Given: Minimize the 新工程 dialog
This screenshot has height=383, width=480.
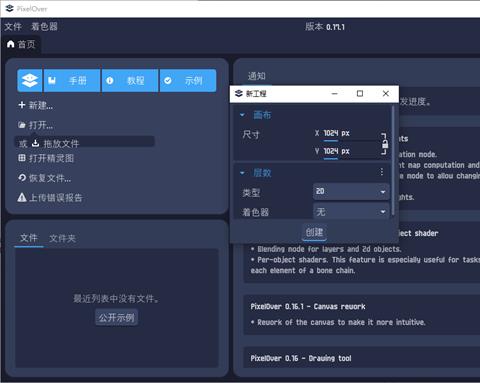Looking at the screenshot, I should (x=335, y=94).
